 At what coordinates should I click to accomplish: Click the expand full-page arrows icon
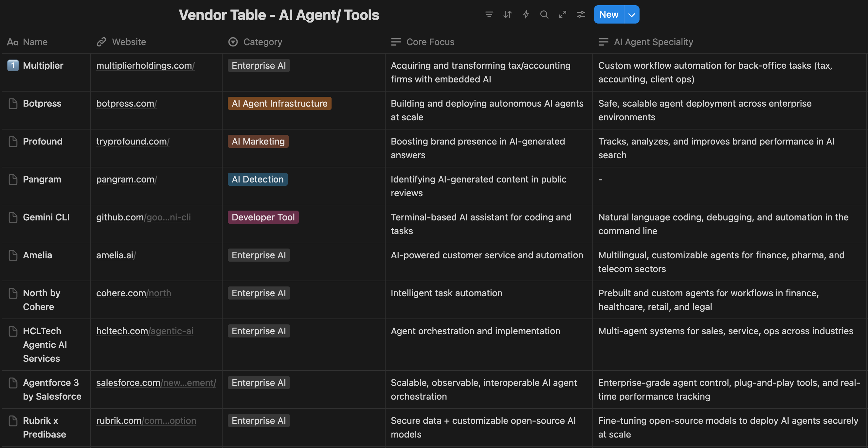point(562,14)
